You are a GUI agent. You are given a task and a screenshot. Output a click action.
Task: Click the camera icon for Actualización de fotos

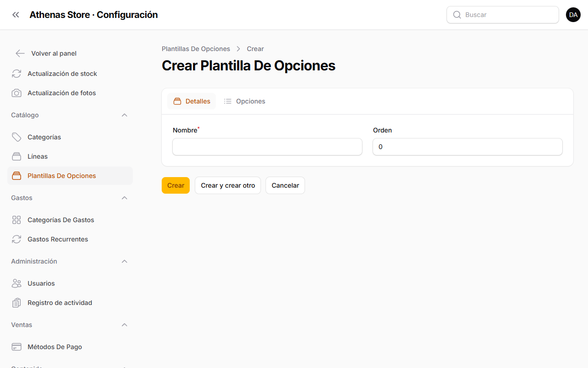pyautogui.click(x=17, y=93)
